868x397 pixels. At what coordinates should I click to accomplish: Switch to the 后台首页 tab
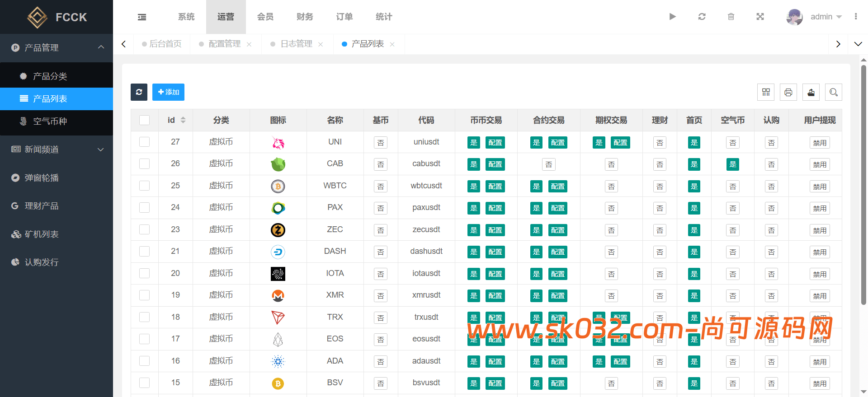click(161, 44)
